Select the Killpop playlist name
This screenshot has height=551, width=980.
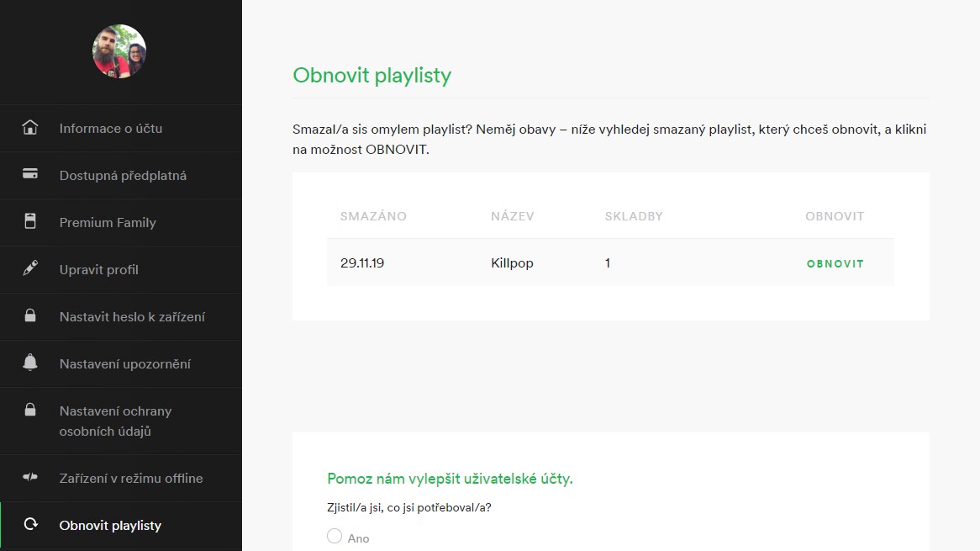click(x=512, y=263)
